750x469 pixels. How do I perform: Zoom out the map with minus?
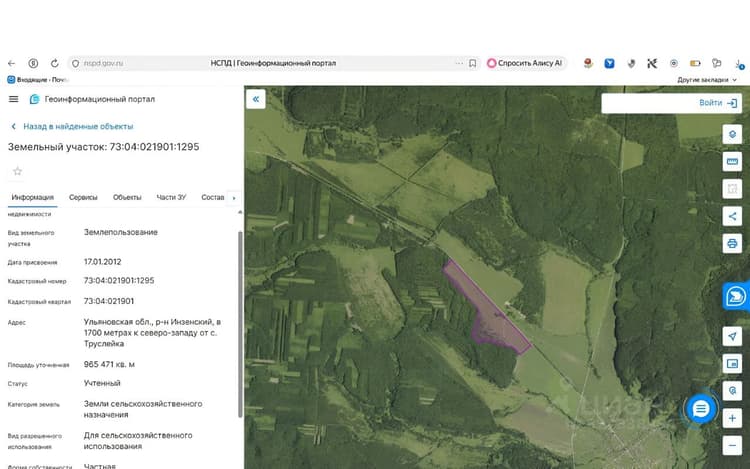[x=732, y=446]
